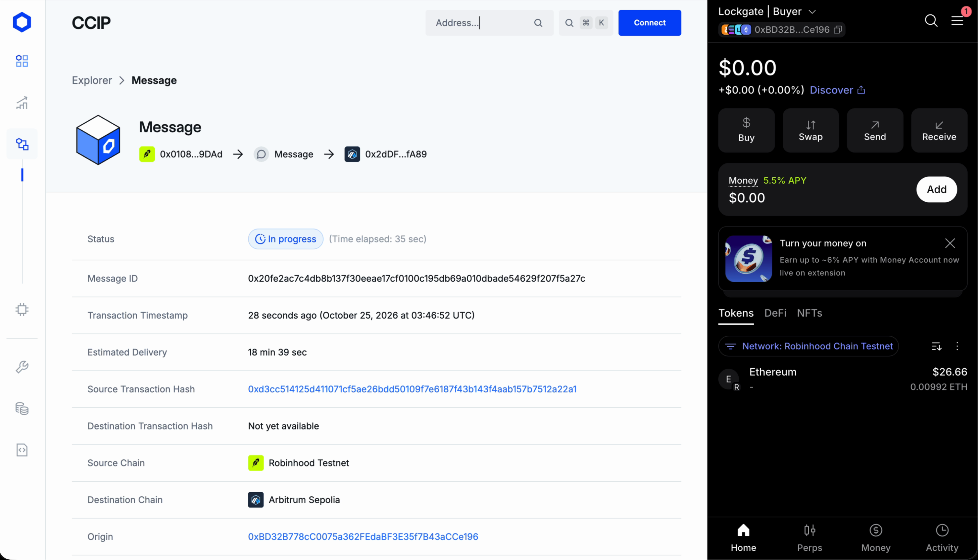Open the wrench tools sidebar icon
The image size is (978, 560).
(22, 367)
